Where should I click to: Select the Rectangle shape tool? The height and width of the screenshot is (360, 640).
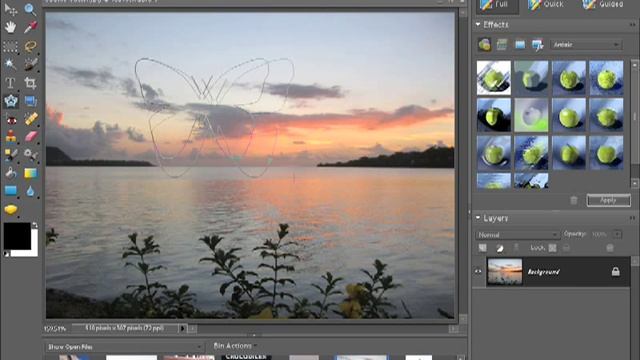pyautogui.click(x=10, y=191)
